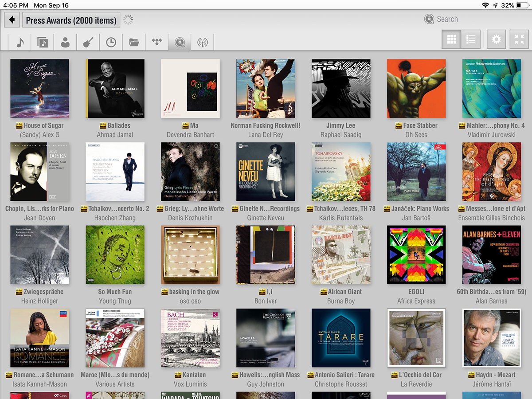
Task: Click the artist name 'Young Thug'
Action: click(115, 301)
